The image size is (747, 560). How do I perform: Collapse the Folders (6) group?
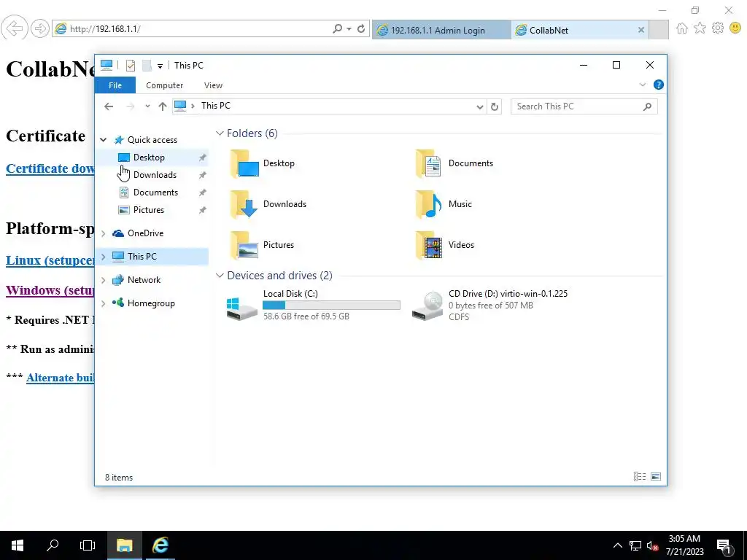click(x=220, y=133)
